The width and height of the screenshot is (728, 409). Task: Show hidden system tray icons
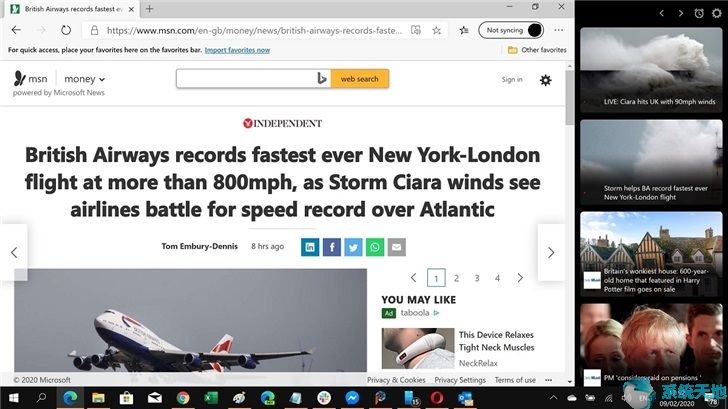[x=553, y=398]
